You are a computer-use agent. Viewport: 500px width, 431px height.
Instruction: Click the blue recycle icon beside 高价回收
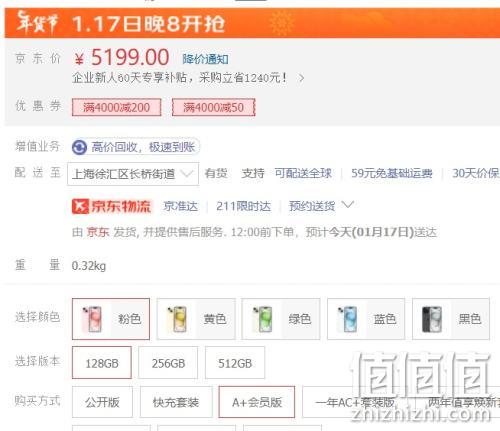click(79, 147)
